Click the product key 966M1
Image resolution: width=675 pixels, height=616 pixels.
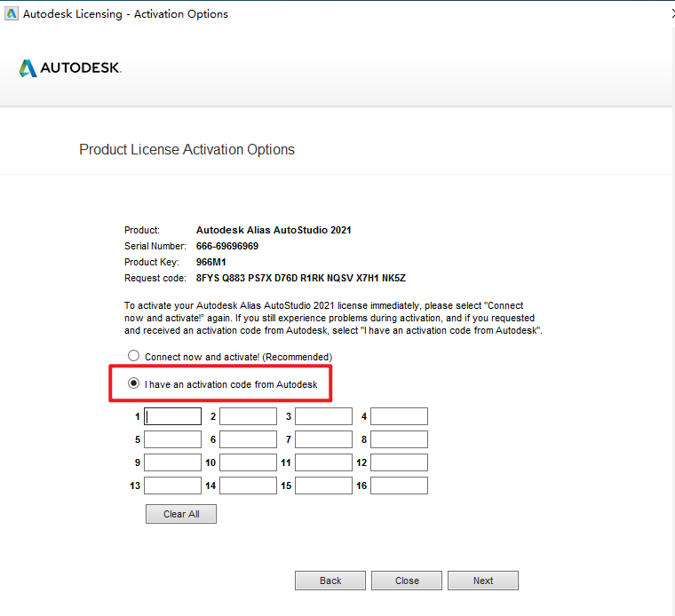click(x=211, y=262)
